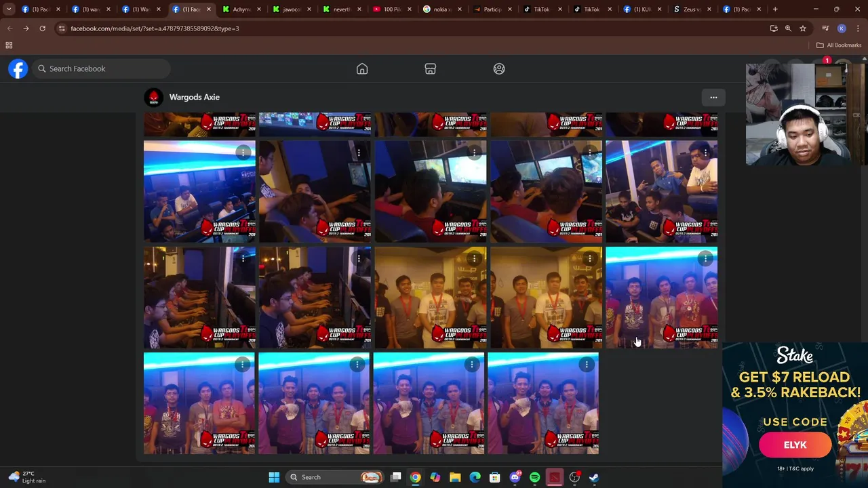Click the browser forward arrow
Image resolution: width=868 pixels, height=488 pixels.
pyautogui.click(x=26, y=28)
